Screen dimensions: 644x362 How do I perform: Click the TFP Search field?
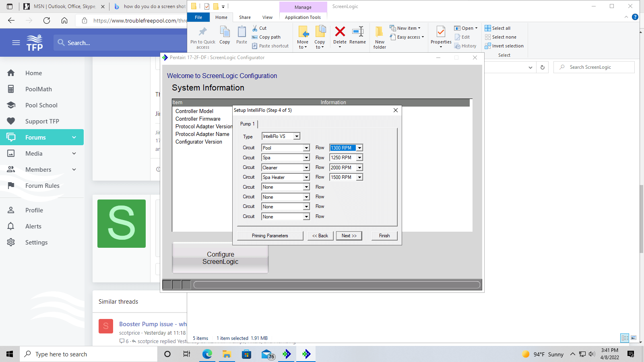point(121,43)
